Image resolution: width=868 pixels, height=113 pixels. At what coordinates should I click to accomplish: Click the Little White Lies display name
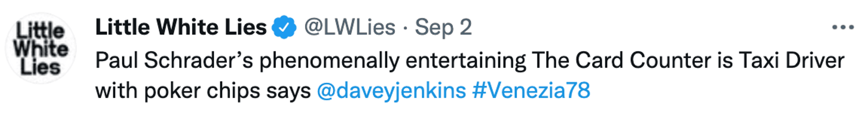pos(181,27)
